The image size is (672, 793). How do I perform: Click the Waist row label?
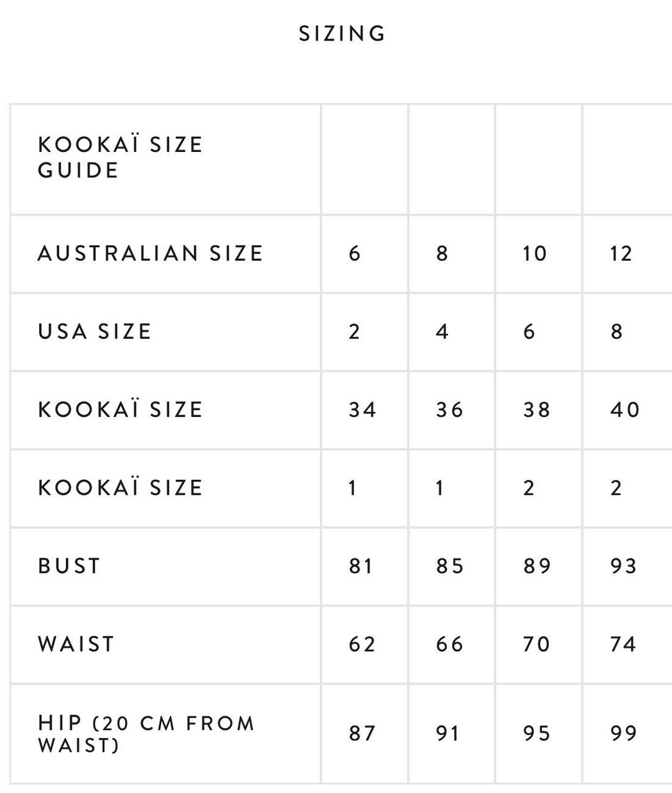coord(77,644)
